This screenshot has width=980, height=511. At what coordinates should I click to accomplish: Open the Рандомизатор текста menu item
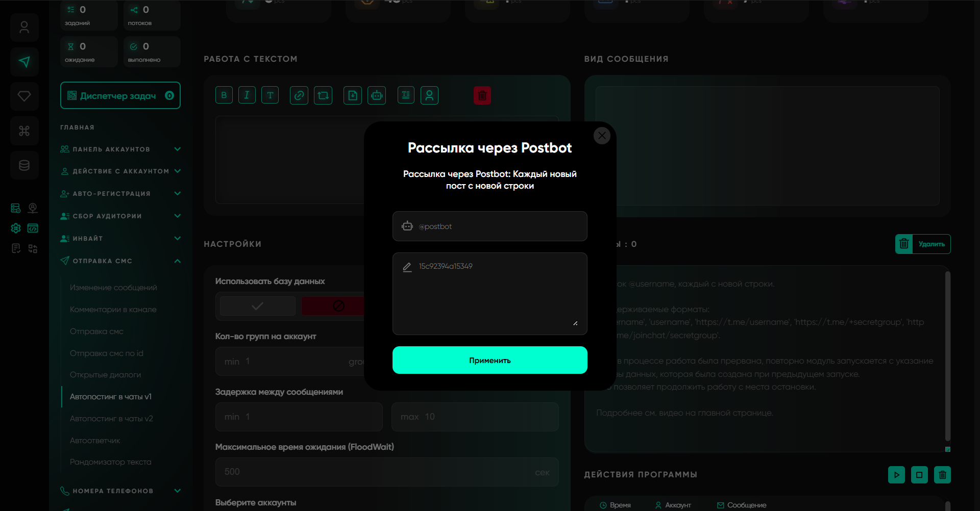(110, 462)
